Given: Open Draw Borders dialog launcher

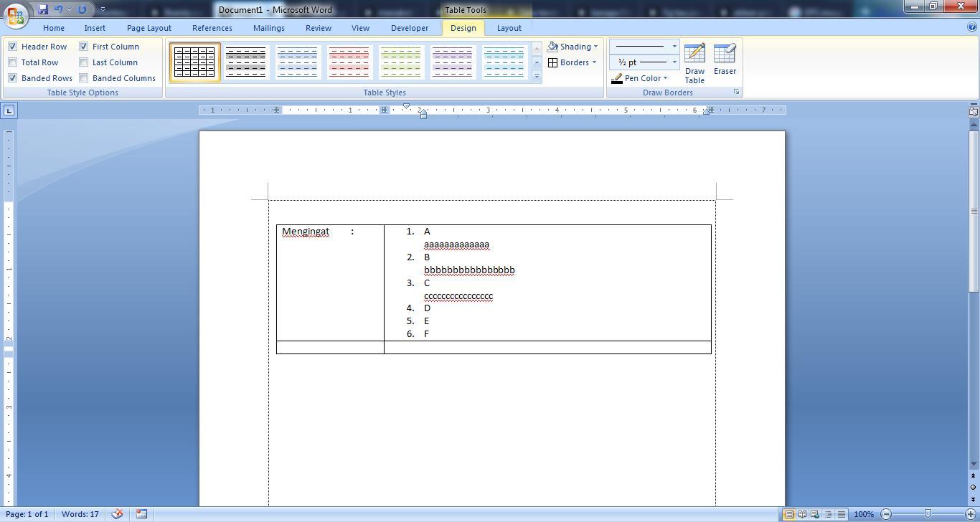Looking at the screenshot, I should pos(736,92).
